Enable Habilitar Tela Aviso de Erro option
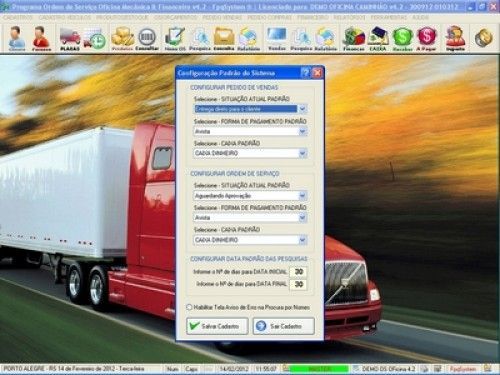The height and width of the screenshot is (375, 500). click(x=189, y=307)
